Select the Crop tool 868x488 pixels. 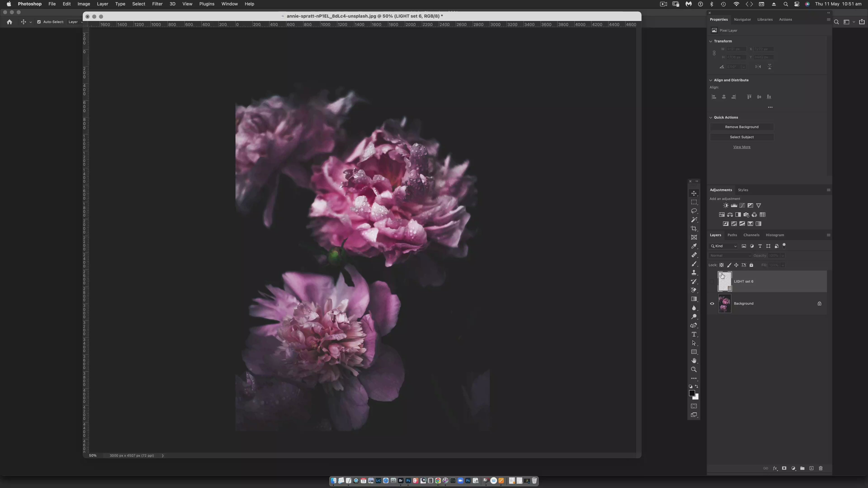(694, 229)
